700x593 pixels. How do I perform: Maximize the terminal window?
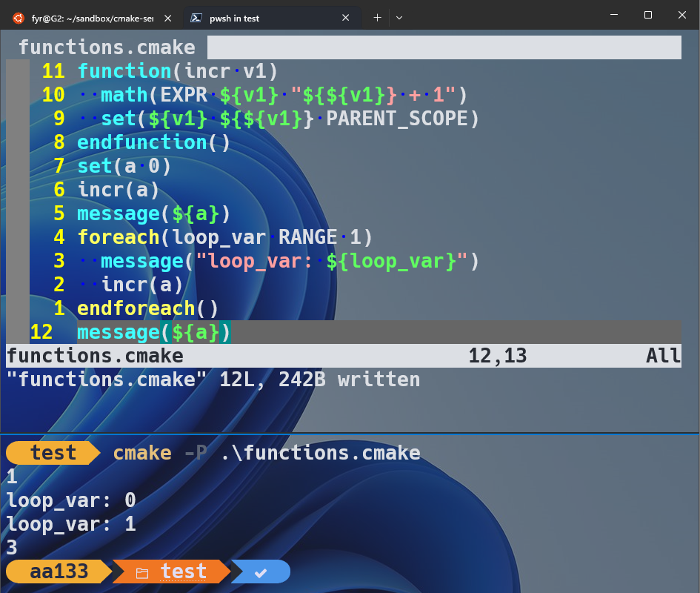click(647, 15)
